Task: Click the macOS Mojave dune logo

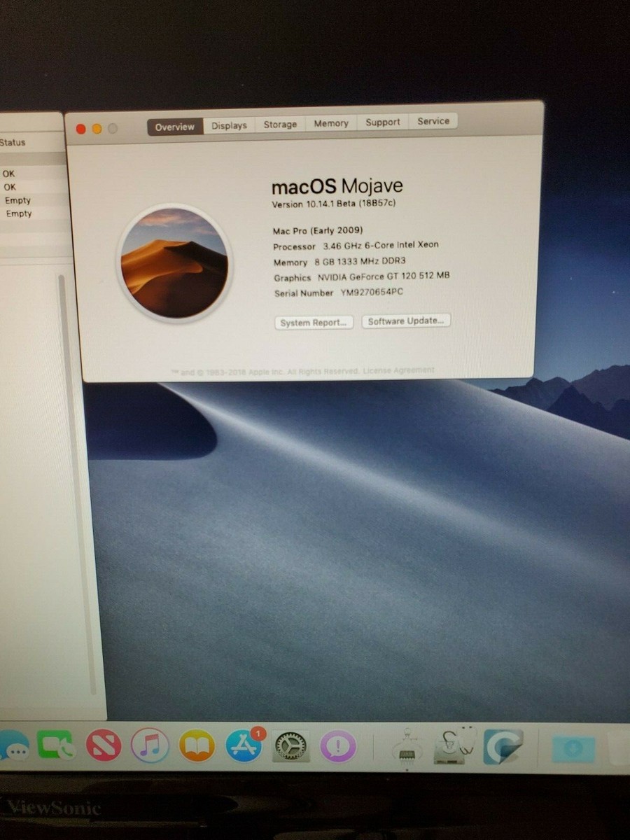Action: [x=174, y=262]
